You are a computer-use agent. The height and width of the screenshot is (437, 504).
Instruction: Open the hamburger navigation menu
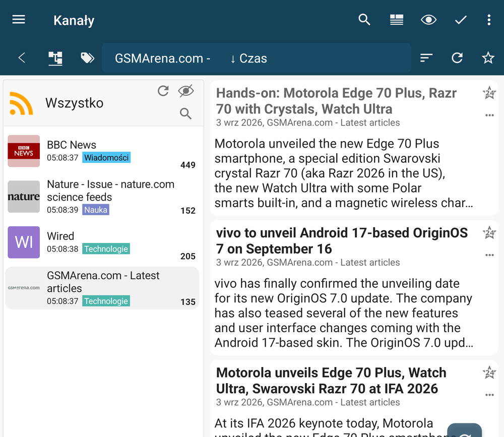coord(19,20)
